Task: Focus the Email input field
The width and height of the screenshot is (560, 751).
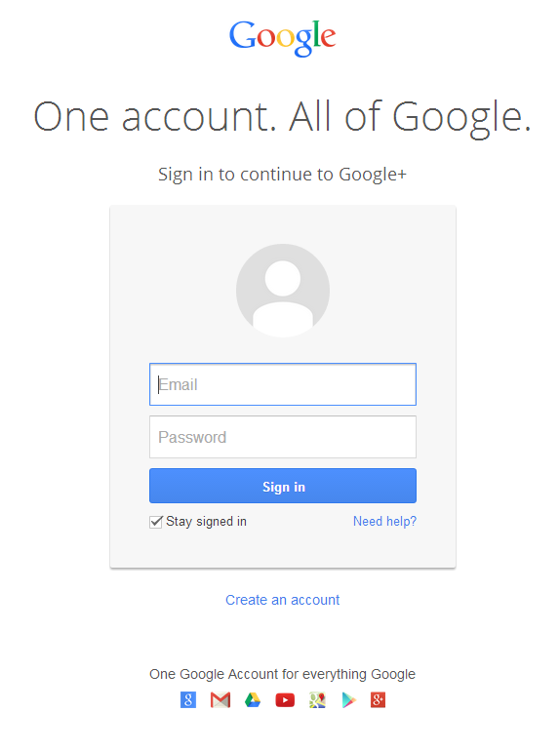Action: [x=283, y=384]
